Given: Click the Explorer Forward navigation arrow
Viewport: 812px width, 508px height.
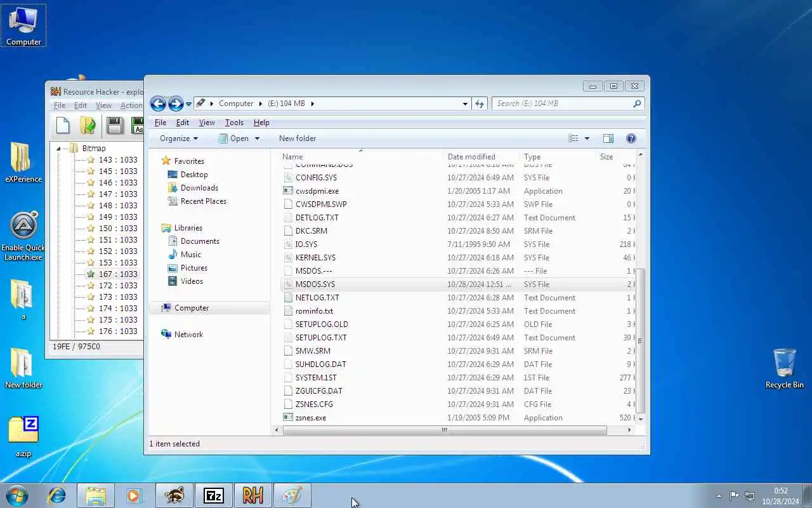Looking at the screenshot, I should [176, 104].
